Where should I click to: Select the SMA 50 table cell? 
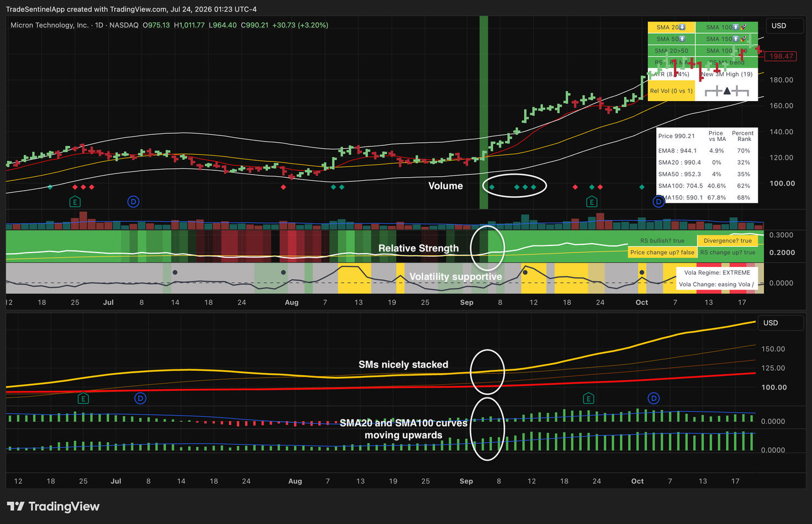coord(671,39)
